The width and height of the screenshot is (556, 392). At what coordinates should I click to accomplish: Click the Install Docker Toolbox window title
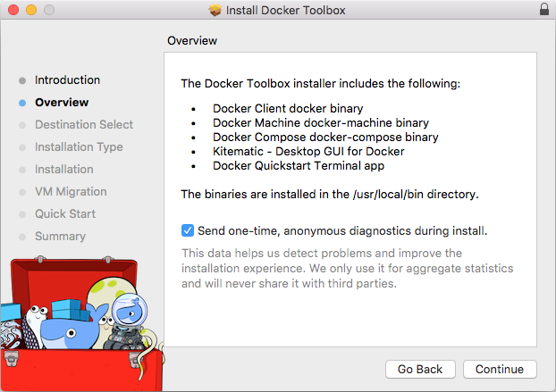click(x=286, y=11)
